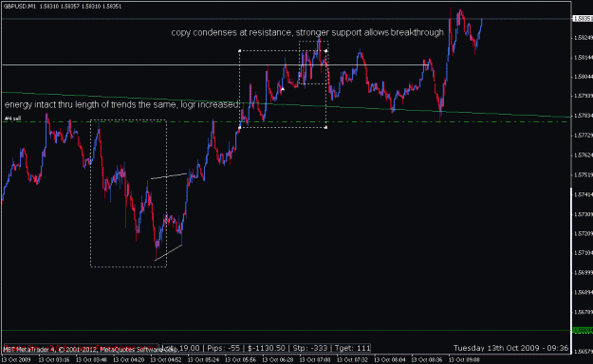Click the '13 Oct 08:36' time axis label
593x364 pixels.
tap(427, 359)
